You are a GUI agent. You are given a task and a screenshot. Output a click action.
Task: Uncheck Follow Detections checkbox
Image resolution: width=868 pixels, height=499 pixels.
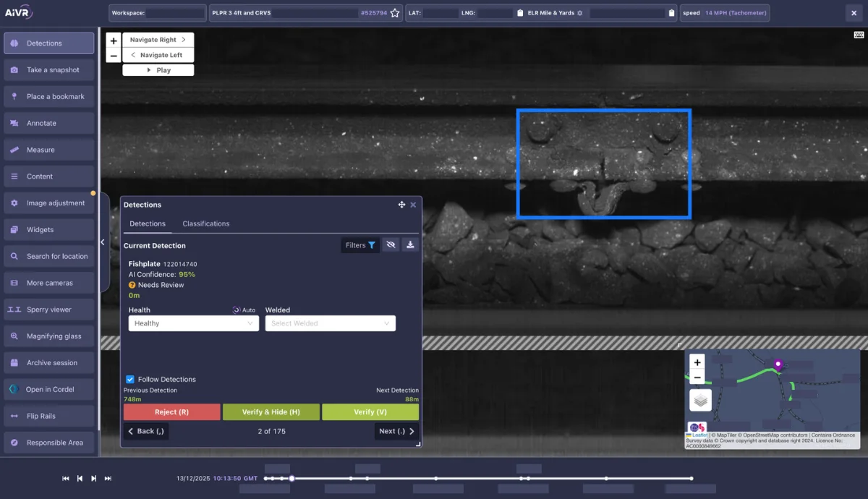(x=130, y=379)
